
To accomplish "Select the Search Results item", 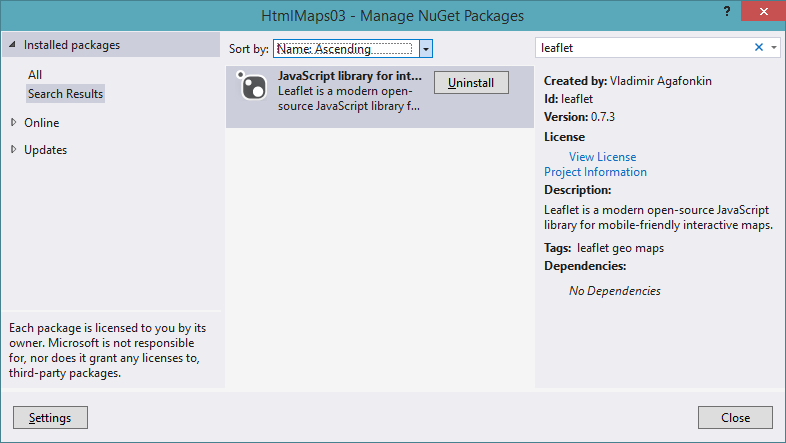I will [65, 93].
